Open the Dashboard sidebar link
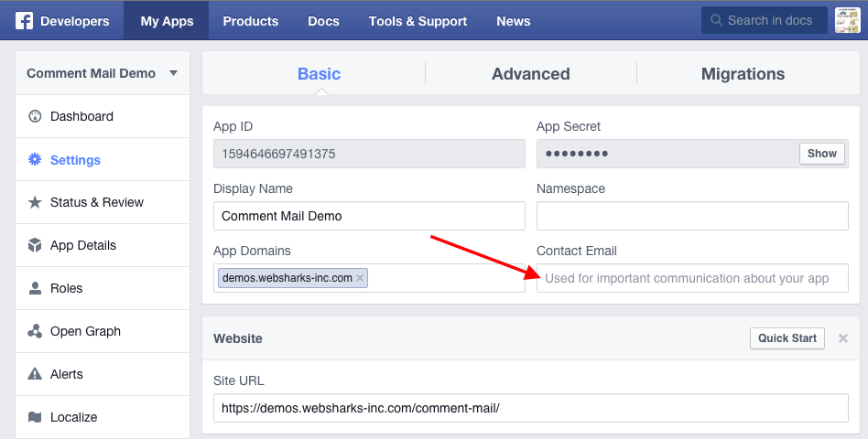This screenshot has height=439, width=868. click(81, 116)
